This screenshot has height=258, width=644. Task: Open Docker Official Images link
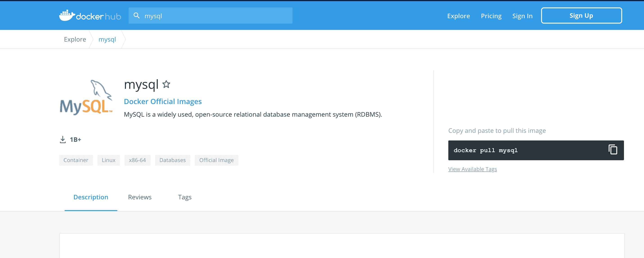[x=163, y=101]
